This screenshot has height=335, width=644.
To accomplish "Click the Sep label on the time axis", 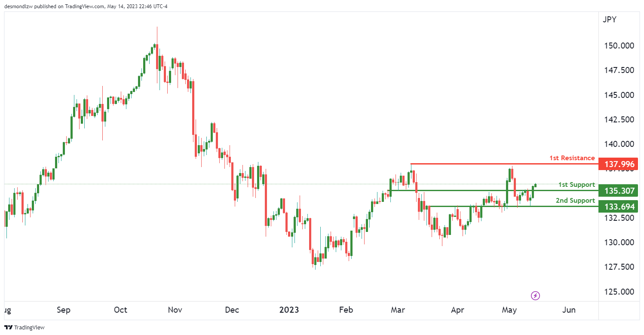I will click(64, 310).
